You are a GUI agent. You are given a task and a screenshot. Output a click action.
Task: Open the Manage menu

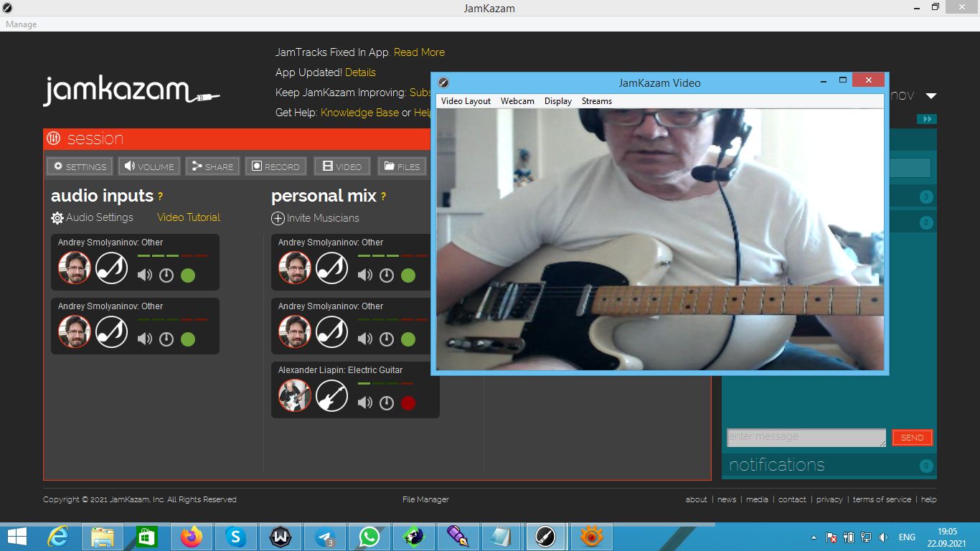point(21,24)
